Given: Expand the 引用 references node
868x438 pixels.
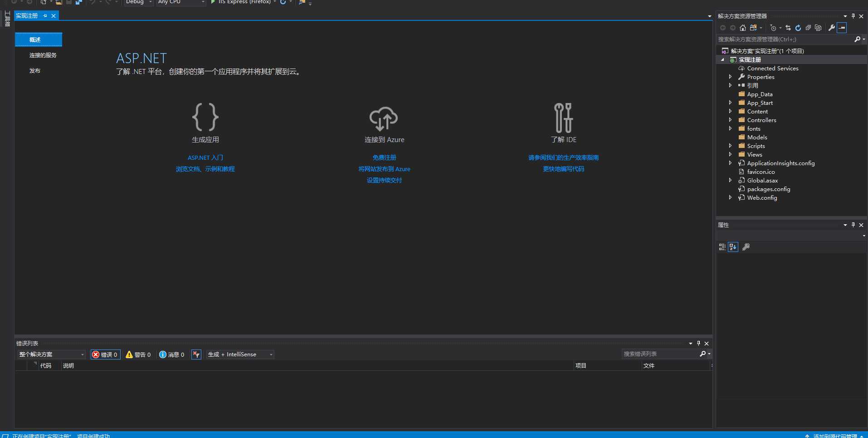Looking at the screenshot, I should click(730, 85).
